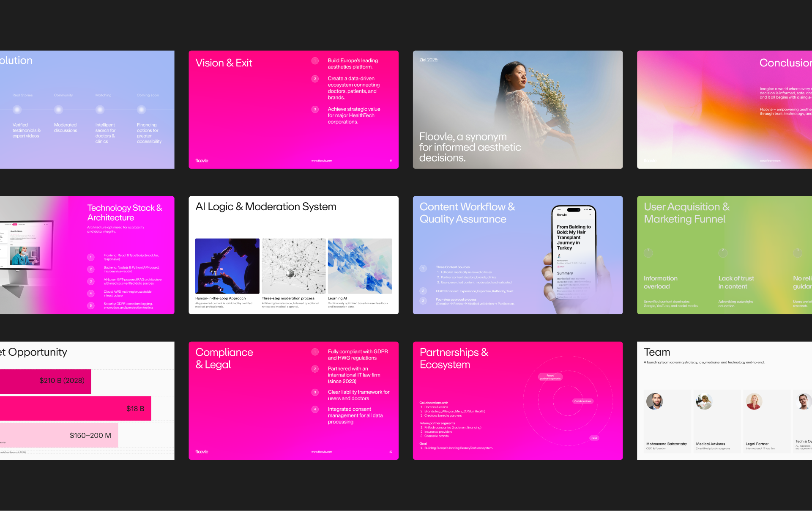Image resolution: width=812 pixels, height=511 pixels.
Task: Click number 1 bullet on Vision & Exit slide
Action: click(315, 61)
